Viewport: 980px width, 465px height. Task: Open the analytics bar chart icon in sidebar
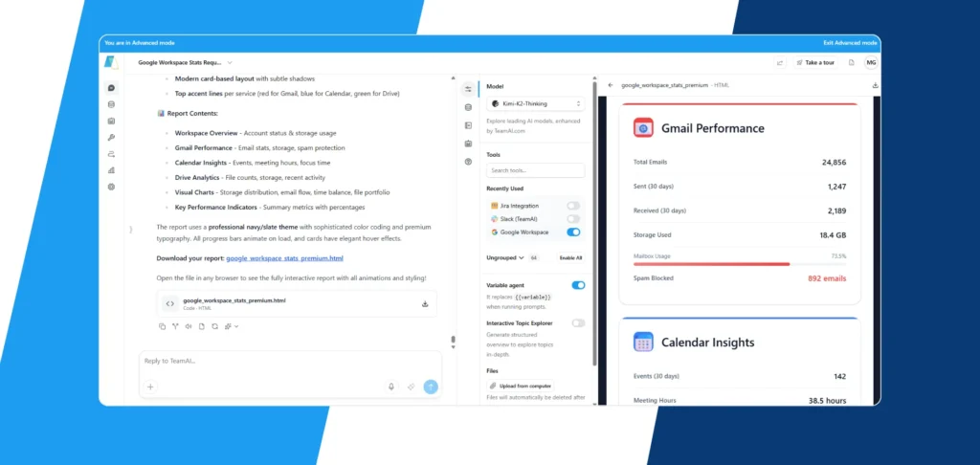coord(111,170)
